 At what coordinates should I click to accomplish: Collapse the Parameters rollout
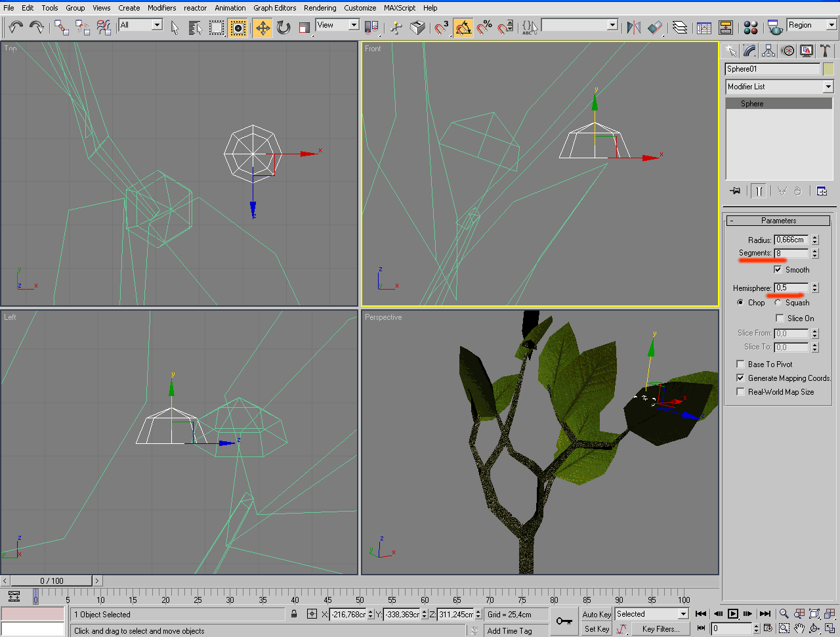click(x=778, y=221)
